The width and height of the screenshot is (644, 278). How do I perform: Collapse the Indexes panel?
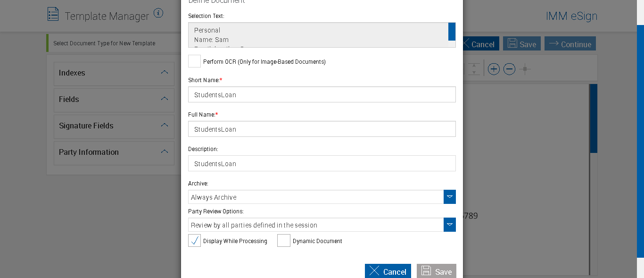pyautogui.click(x=164, y=73)
